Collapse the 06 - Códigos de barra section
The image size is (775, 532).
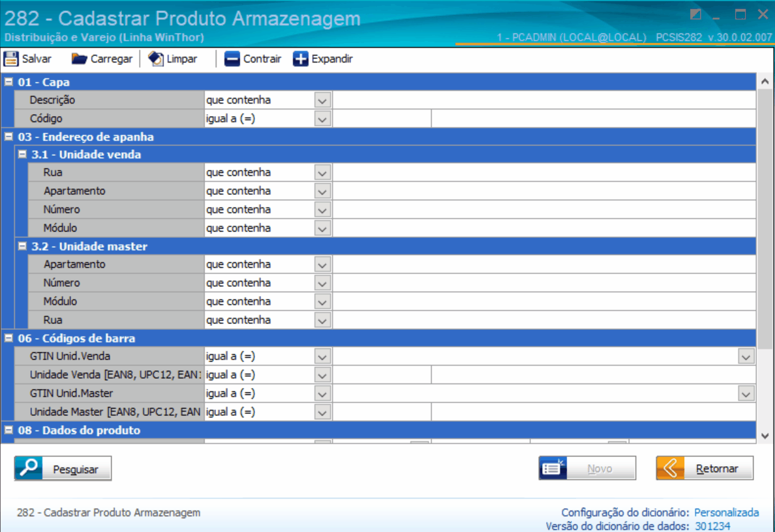(8, 338)
